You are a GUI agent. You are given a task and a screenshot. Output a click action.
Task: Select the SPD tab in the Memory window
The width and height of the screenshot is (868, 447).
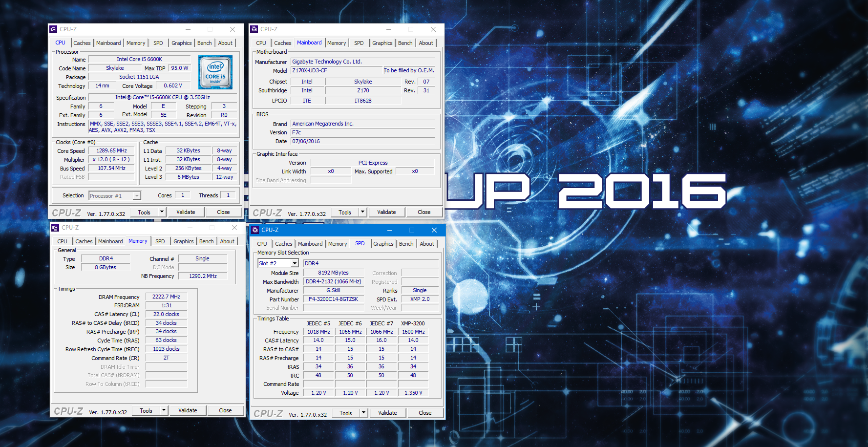[160, 241]
